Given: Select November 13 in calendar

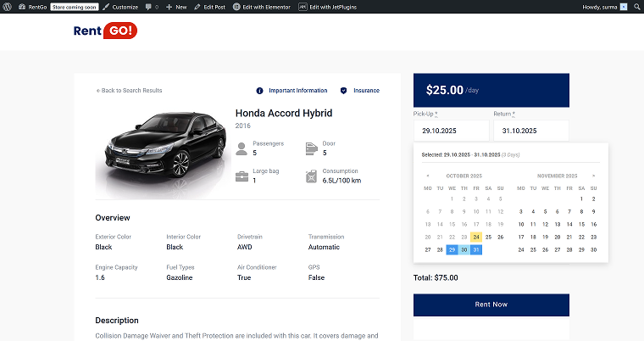Looking at the screenshot, I should (x=558, y=224).
